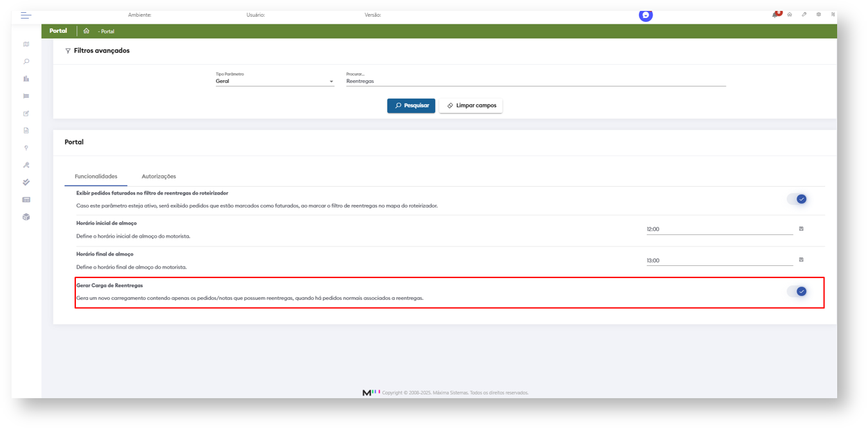Open clock picker for Horário final de almoço
868x429 pixels.
(x=801, y=259)
